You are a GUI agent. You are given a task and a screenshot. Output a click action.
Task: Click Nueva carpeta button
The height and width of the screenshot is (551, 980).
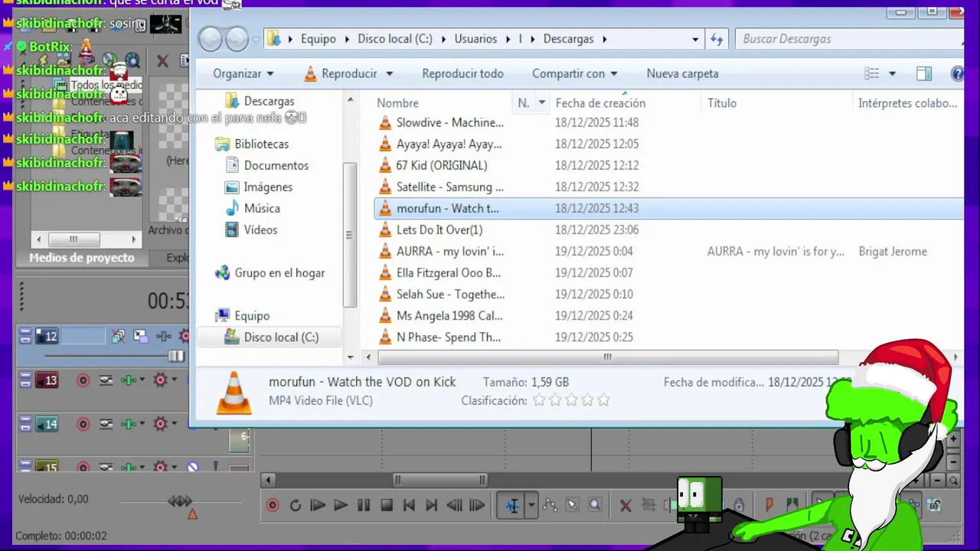682,73
